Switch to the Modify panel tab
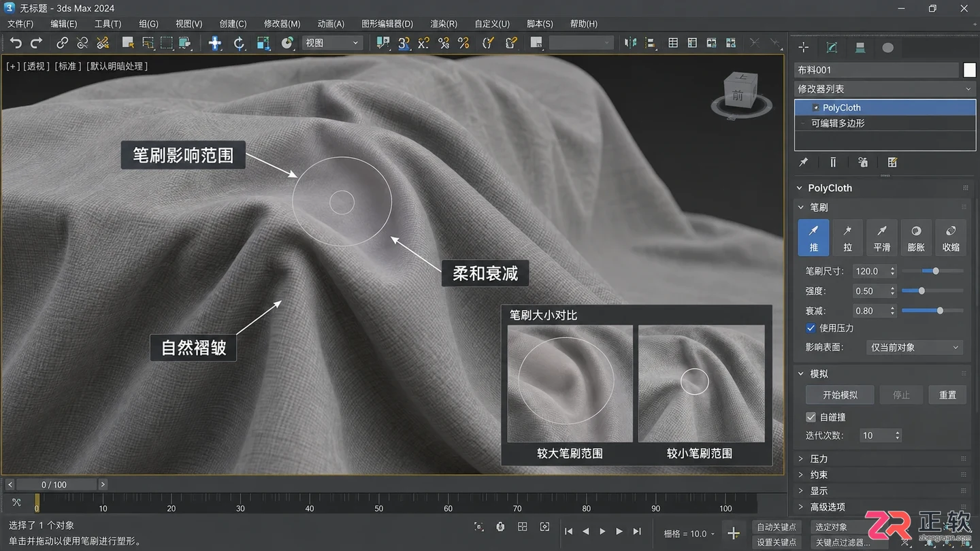 (x=832, y=48)
